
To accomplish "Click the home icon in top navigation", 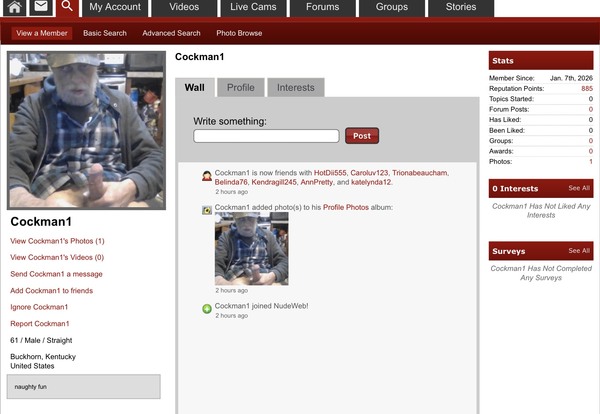I will click(14, 8).
